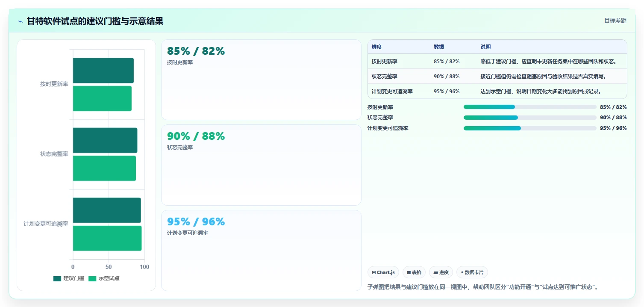This screenshot has height=307, width=644.
Task: Click the 状态完整率 progress bar
Action: 530,118
